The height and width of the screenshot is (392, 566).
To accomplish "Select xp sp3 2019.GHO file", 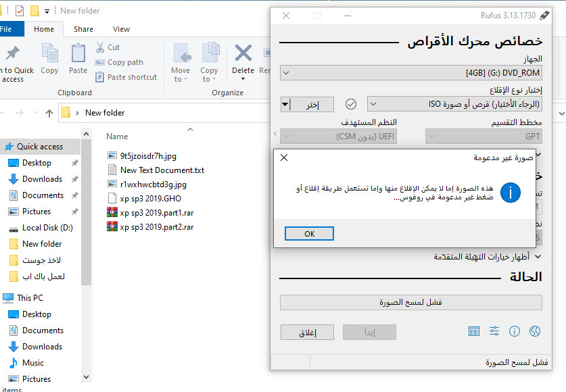I will [x=150, y=198].
